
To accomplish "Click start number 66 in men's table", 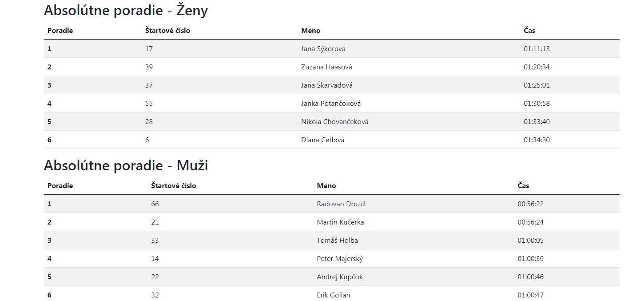I will pyautogui.click(x=155, y=204).
